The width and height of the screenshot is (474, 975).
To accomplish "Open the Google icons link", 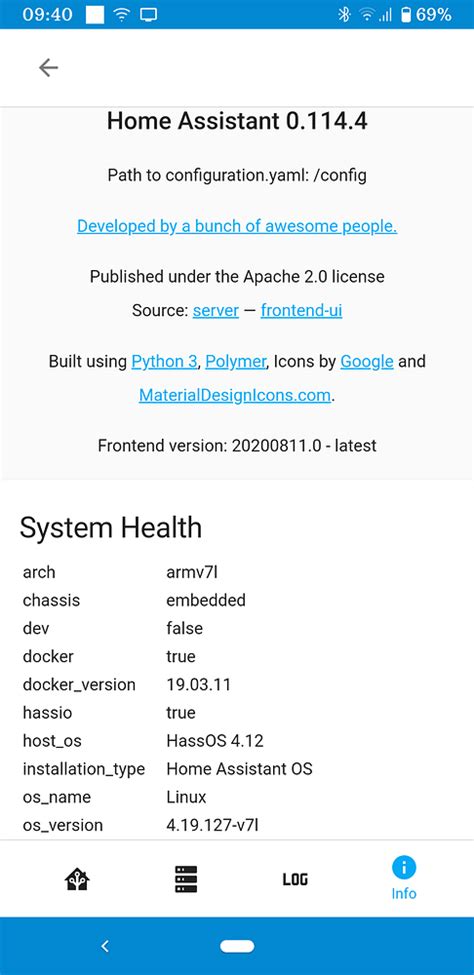I will [367, 361].
